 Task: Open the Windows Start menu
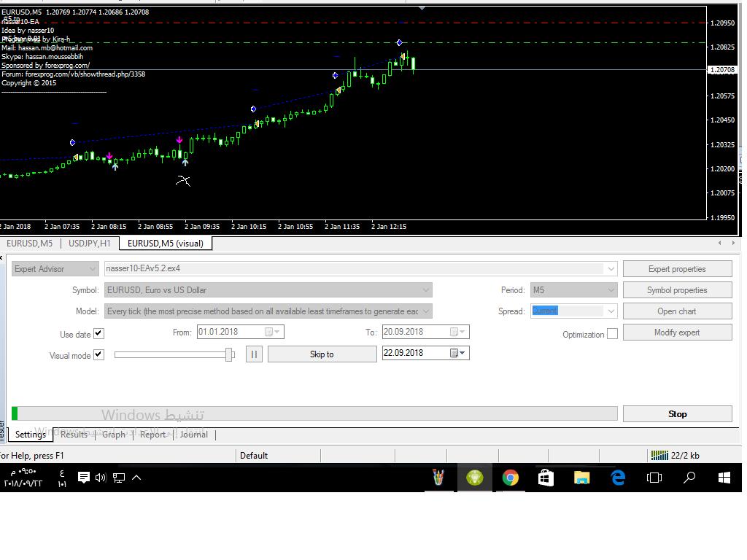pos(724,478)
